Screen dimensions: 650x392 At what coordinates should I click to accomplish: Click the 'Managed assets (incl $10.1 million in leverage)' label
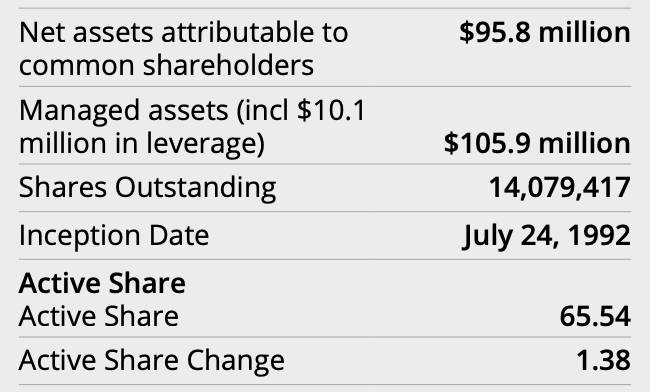pyautogui.click(x=192, y=127)
